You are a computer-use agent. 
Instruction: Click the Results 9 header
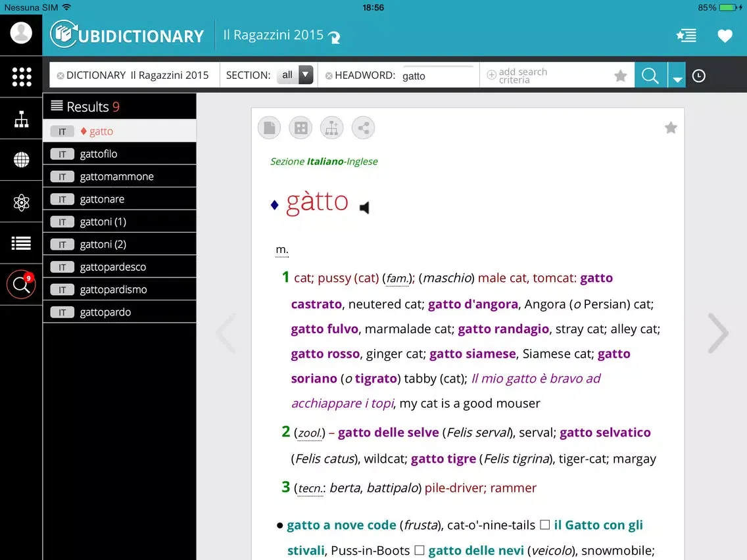tap(120, 106)
